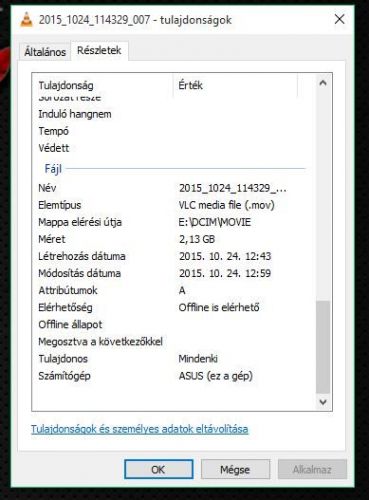Select the Tempó property row
The width and height of the screenshot is (369, 500).
(53, 131)
